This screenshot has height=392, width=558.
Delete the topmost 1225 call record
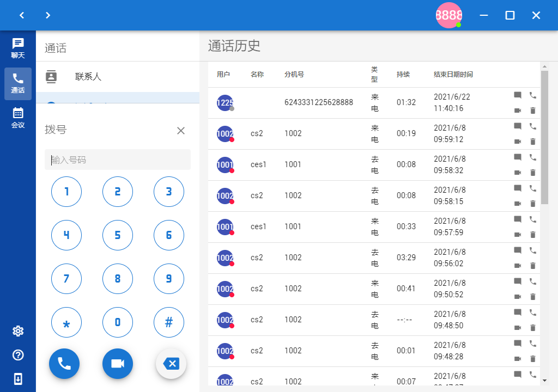532,111
